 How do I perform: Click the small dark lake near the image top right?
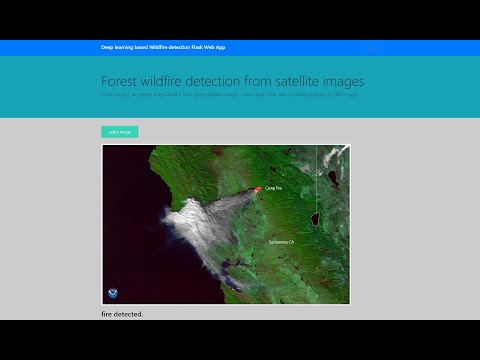click(333, 178)
